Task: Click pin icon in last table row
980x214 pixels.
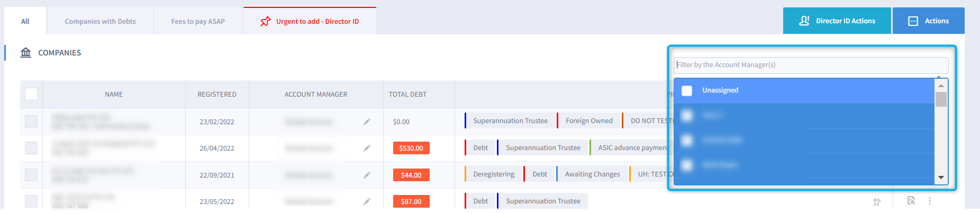Action: 877,201
